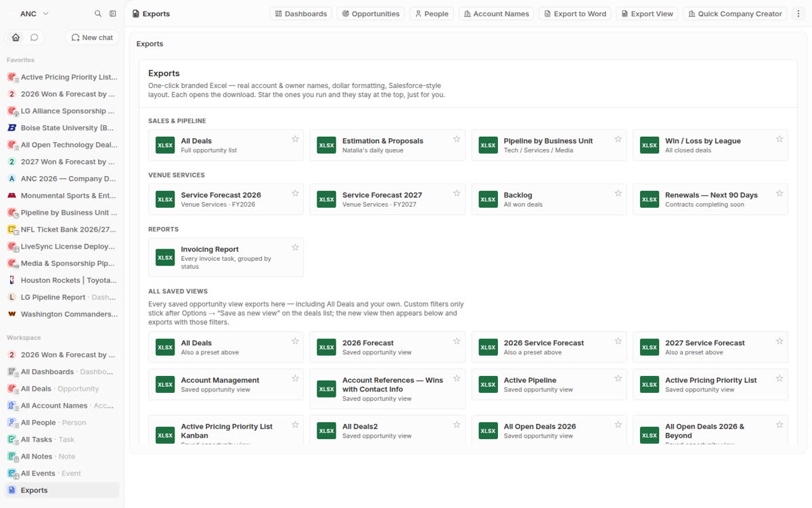Star the Renewals — Next 90 Days export
The height and width of the screenshot is (508, 812).
(780, 193)
